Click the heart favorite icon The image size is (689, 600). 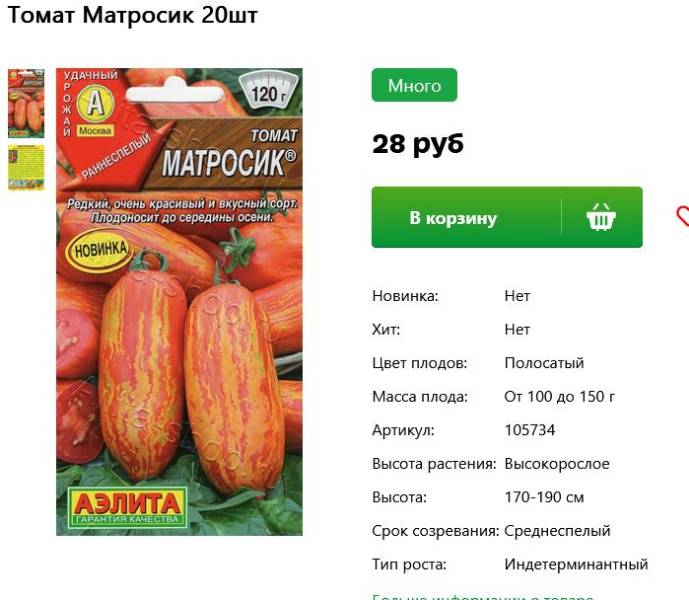682,217
